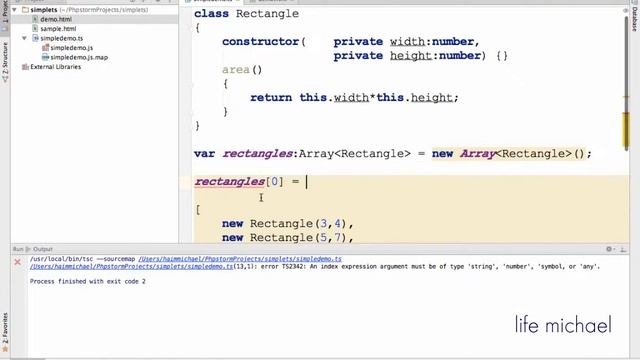This screenshot has width=640, height=360.
Task: Open Run panel gear settings
Action: pos(609,249)
